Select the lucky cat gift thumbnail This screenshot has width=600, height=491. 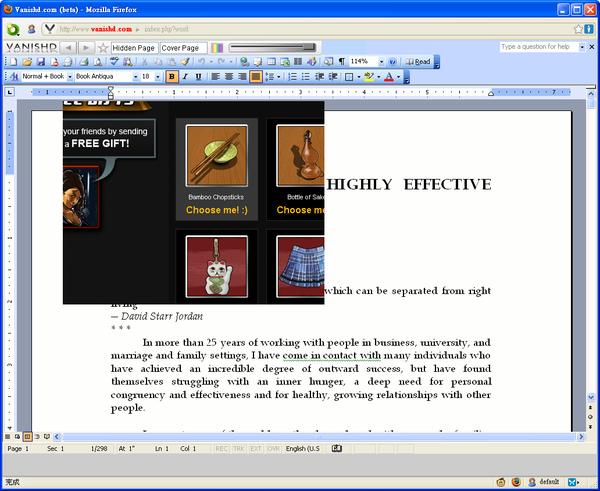(217, 266)
